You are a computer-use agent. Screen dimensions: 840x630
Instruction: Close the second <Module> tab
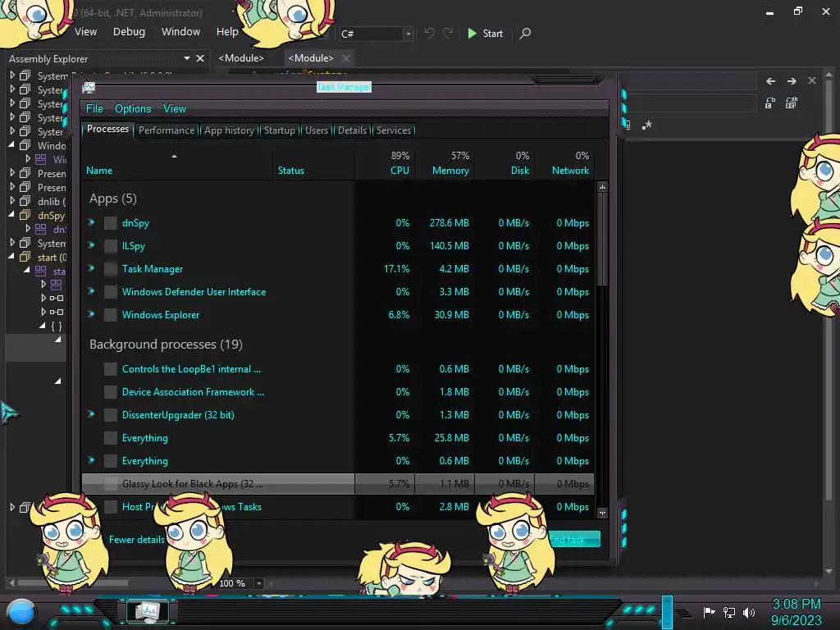(x=346, y=58)
